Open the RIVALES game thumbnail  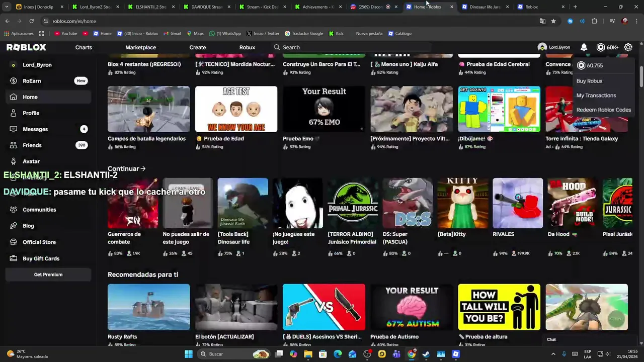click(518, 203)
